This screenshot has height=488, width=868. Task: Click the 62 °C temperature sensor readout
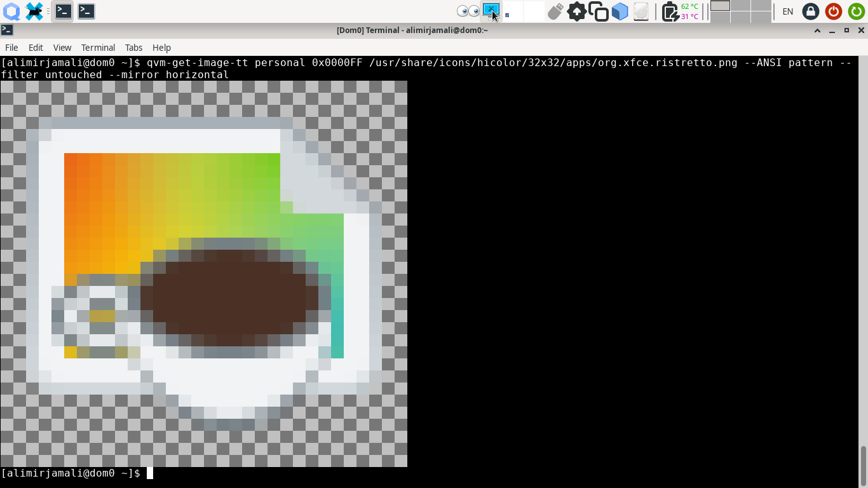click(x=689, y=6)
